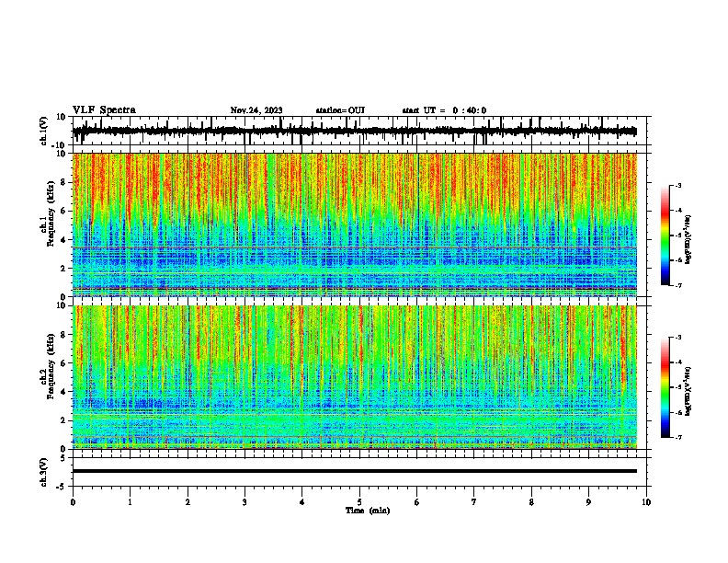Click the ch.2 color bar log(PSD) label
This screenshot has height=563, width=728.
click(x=688, y=392)
